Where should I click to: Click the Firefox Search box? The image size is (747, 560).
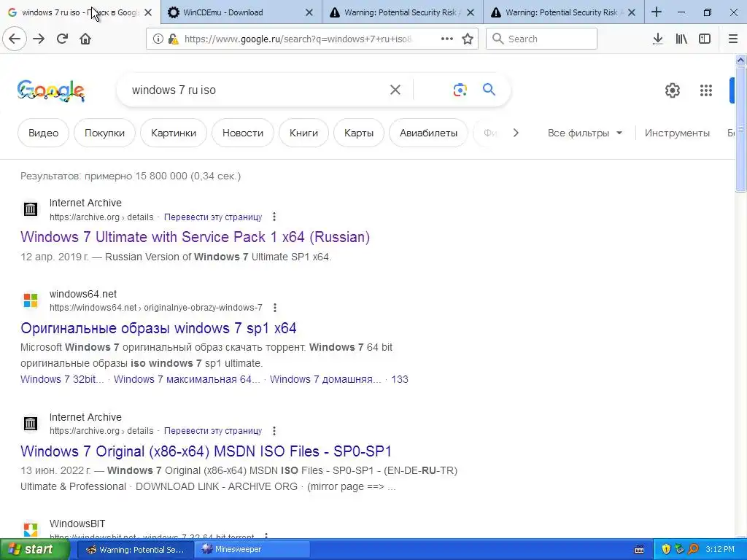click(541, 39)
